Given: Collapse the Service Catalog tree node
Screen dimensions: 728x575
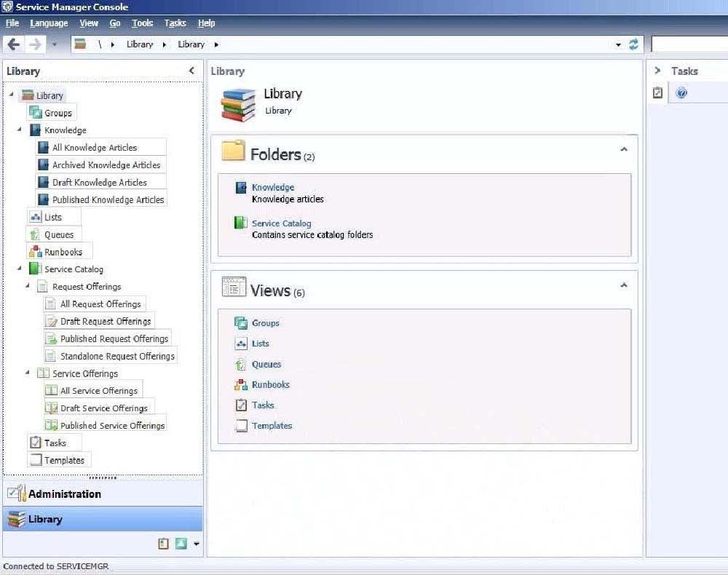Looking at the screenshot, I should click(x=19, y=269).
